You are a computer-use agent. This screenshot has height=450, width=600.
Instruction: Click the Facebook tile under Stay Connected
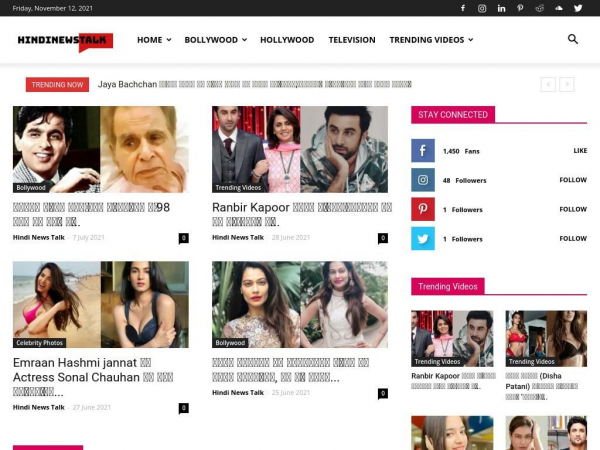pos(423,151)
